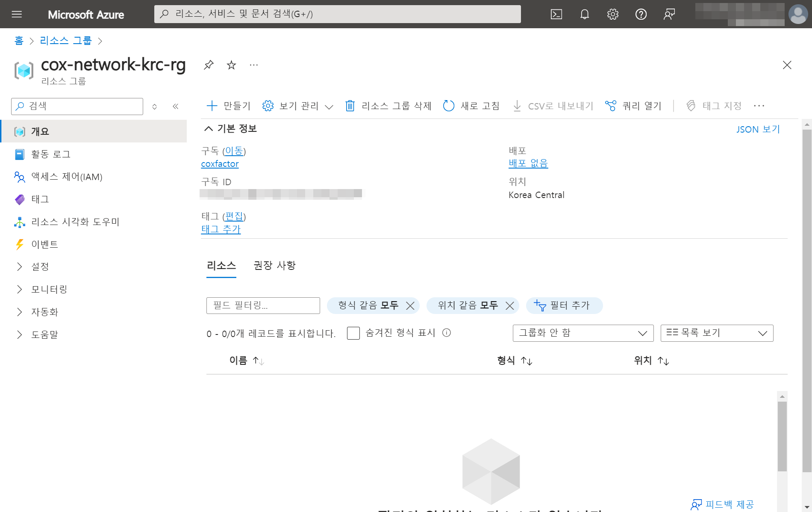Open the feedback icon in top bar
Screen dimensions: 812x512
pyautogui.click(x=669, y=14)
